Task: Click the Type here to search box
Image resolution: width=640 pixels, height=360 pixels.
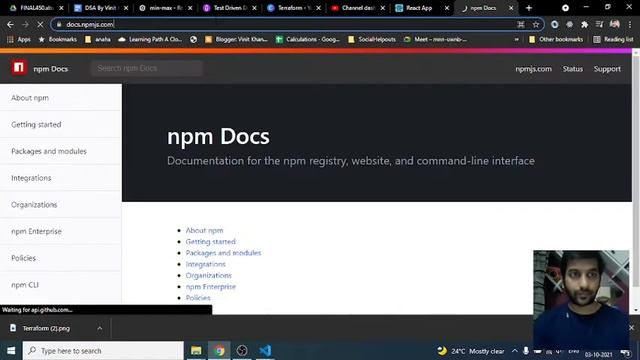Action: click(103, 351)
